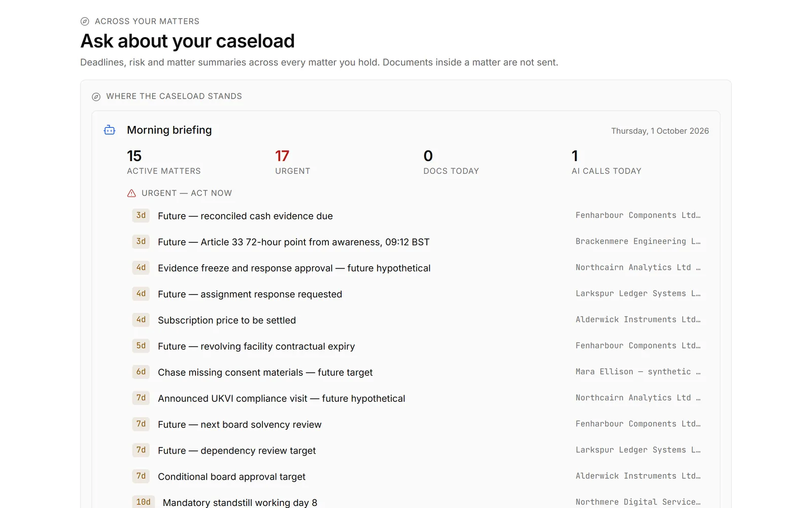Open 'Evidence freeze and response approval' item
The height and width of the screenshot is (508, 812).
pos(416,268)
